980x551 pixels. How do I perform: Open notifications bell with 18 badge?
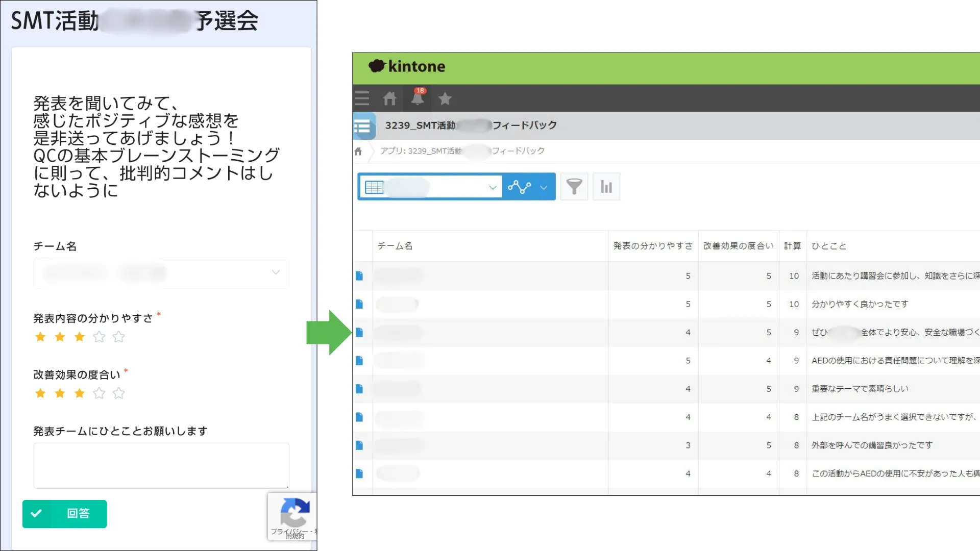click(418, 98)
